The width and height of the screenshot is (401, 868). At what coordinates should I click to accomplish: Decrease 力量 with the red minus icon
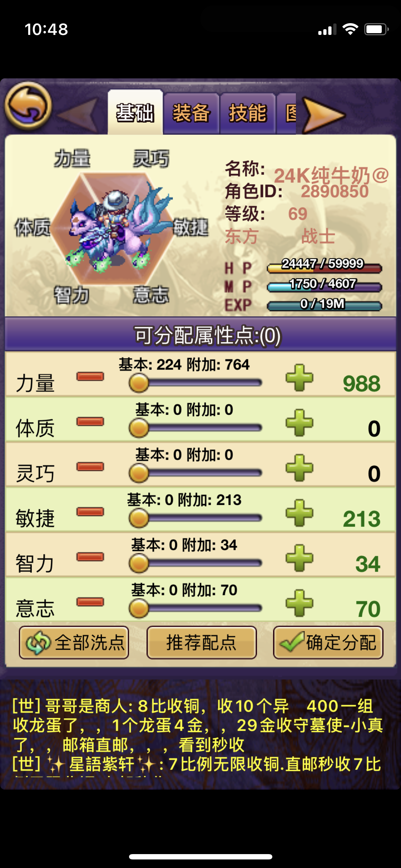[90, 377]
